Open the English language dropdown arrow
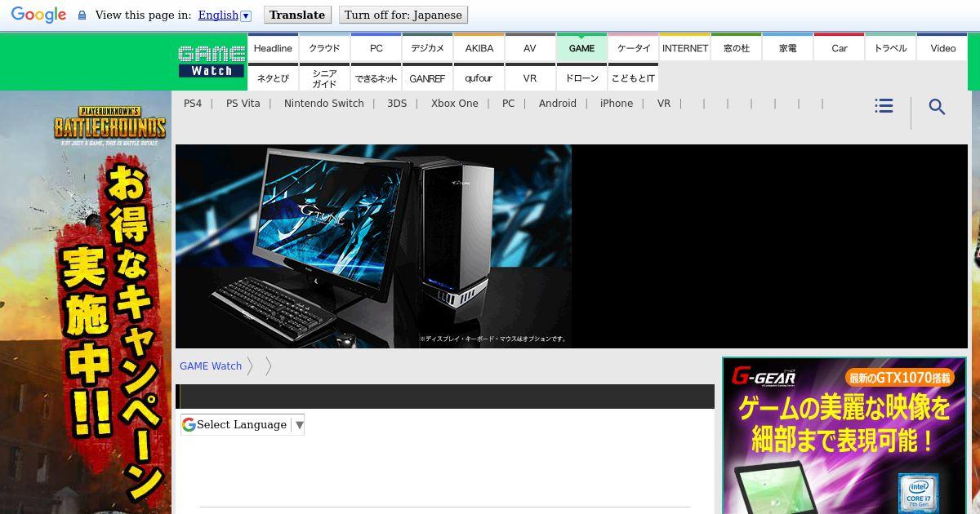 246,16
